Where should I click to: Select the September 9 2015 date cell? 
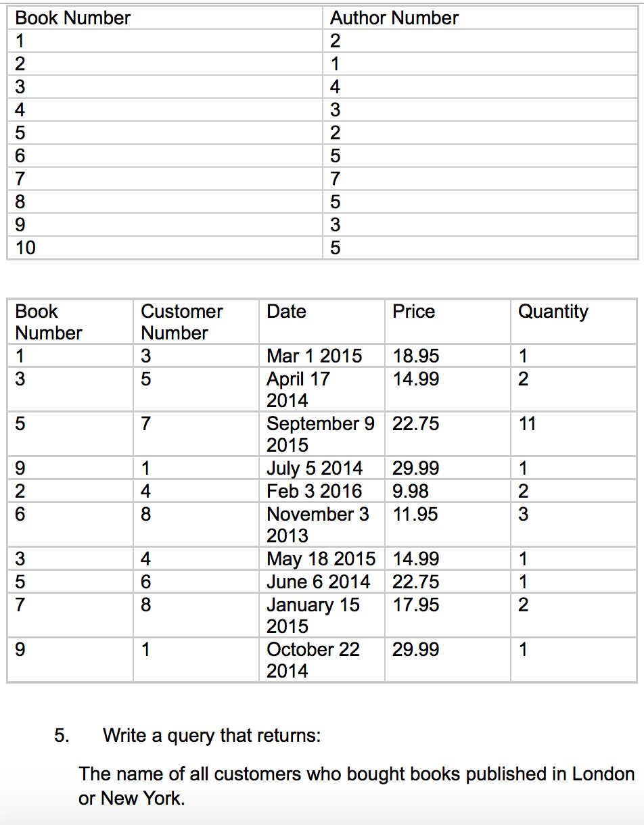pos(320,434)
